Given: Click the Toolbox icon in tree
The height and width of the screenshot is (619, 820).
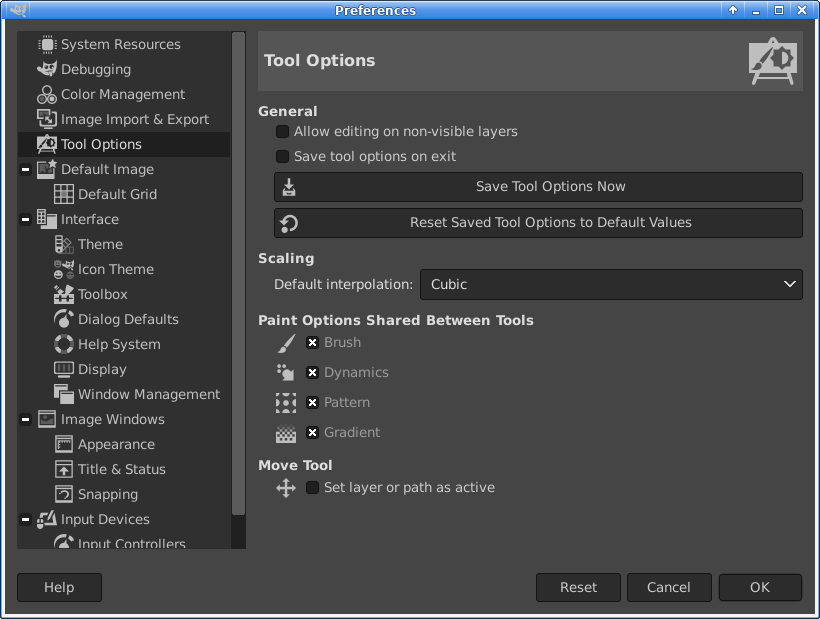Looking at the screenshot, I should [63, 294].
